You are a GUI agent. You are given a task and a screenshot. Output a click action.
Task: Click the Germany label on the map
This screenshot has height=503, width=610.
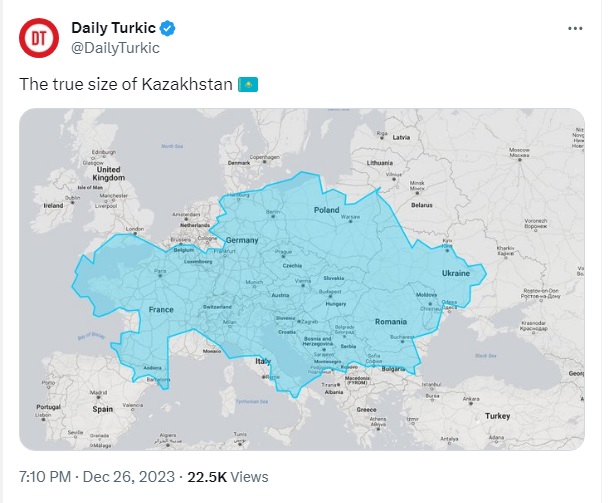(242, 240)
